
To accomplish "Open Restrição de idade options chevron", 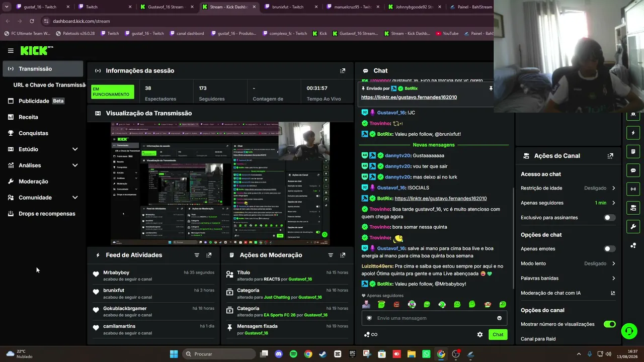I will (613, 188).
